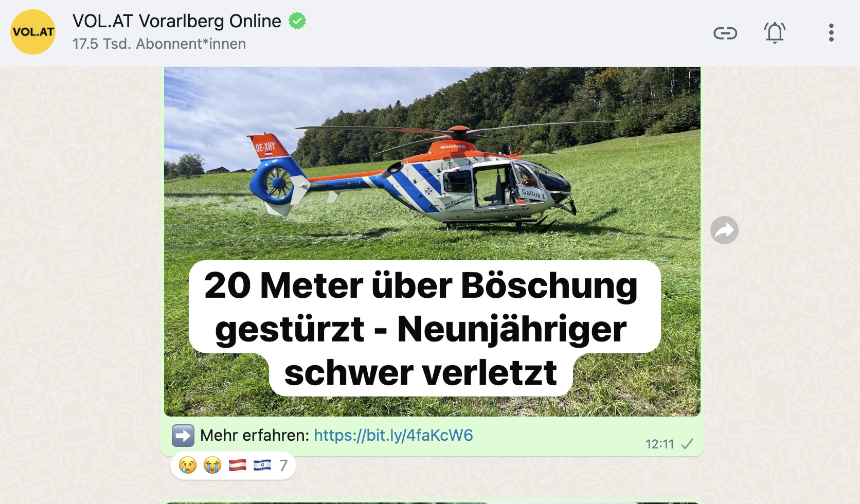Click the crying face reaction
Image resolution: width=860 pixels, height=504 pixels.
coord(188,465)
